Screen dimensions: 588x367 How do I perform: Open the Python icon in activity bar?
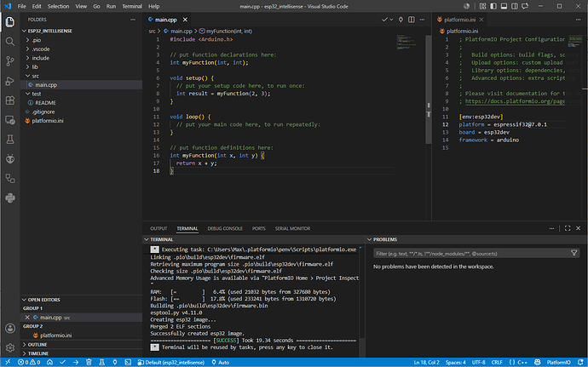pyautogui.click(x=10, y=198)
